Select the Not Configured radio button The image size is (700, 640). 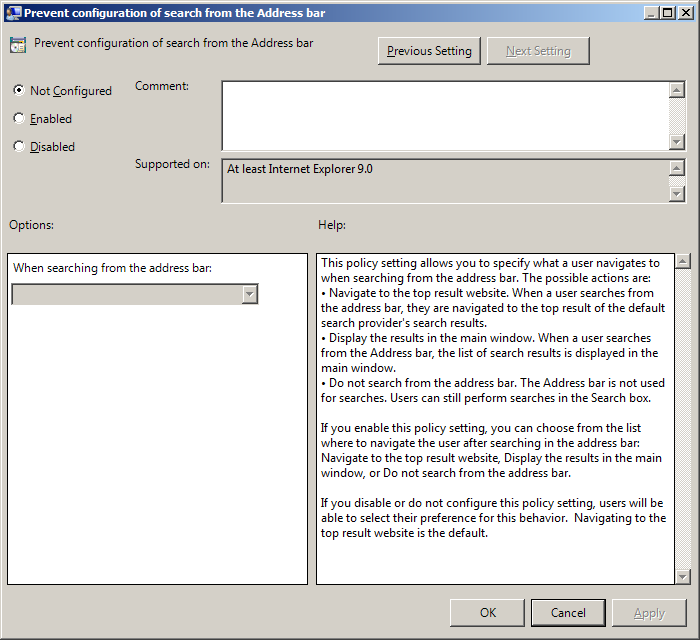[19, 90]
